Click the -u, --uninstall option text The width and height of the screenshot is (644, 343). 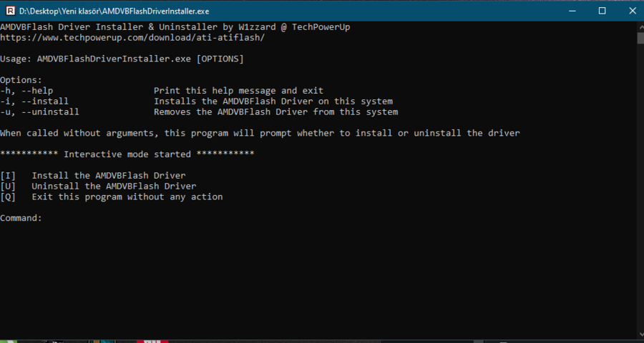[x=40, y=112]
